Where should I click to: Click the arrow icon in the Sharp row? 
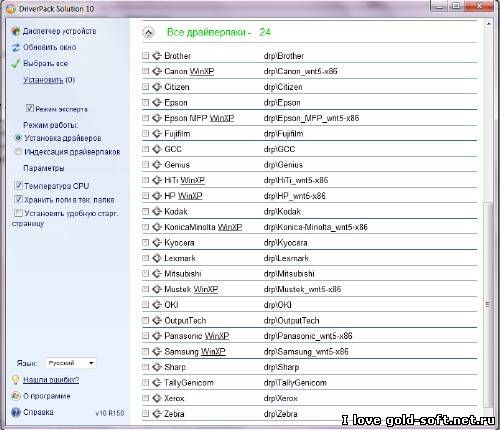[157, 367]
